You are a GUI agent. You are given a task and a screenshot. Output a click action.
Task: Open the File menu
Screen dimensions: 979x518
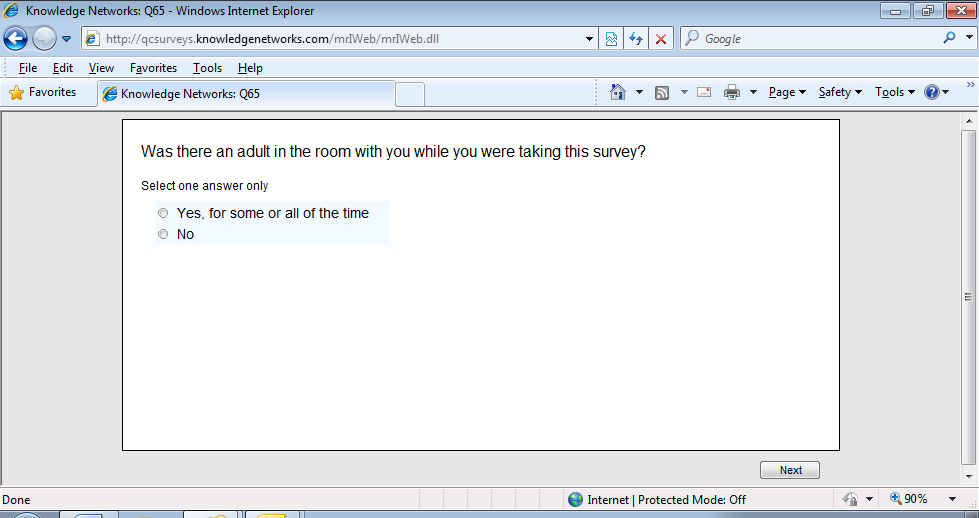(27, 68)
